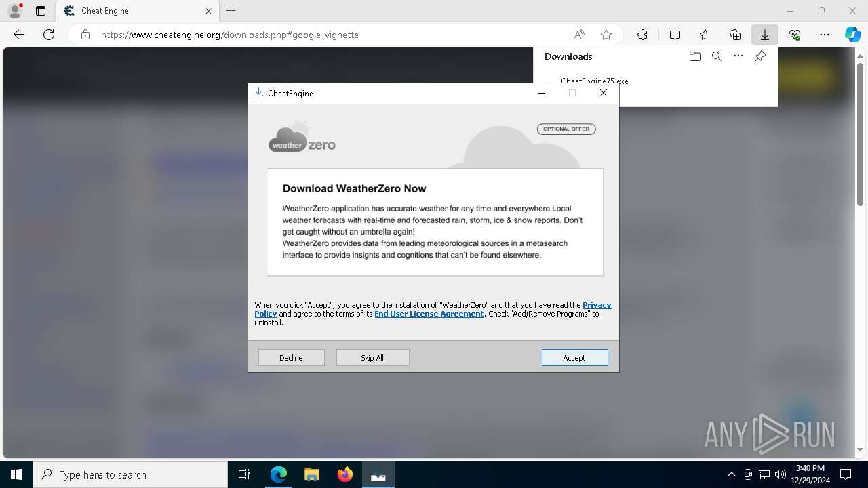This screenshot has width=868, height=488.
Task: Select installer app in the taskbar
Action: point(378,474)
